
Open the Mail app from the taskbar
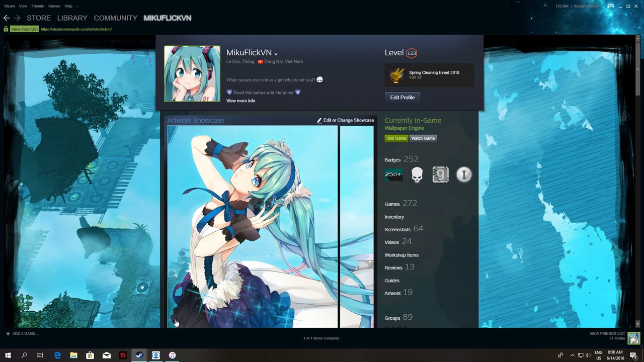(107, 355)
